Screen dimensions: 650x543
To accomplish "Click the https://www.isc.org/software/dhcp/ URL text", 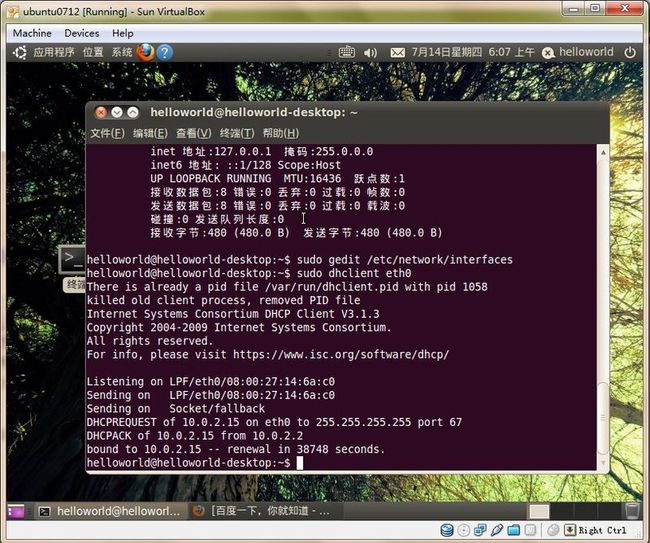I will pos(341,355).
